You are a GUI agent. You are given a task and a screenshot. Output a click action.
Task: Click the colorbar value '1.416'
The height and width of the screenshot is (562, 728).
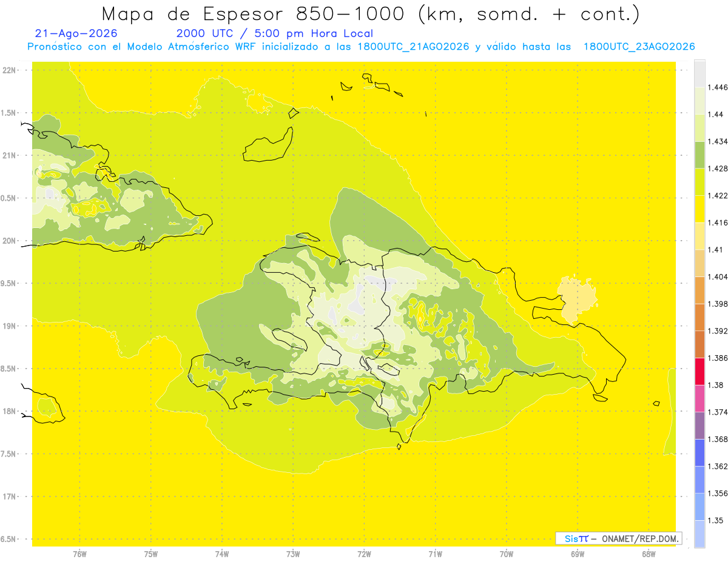click(719, 222)
